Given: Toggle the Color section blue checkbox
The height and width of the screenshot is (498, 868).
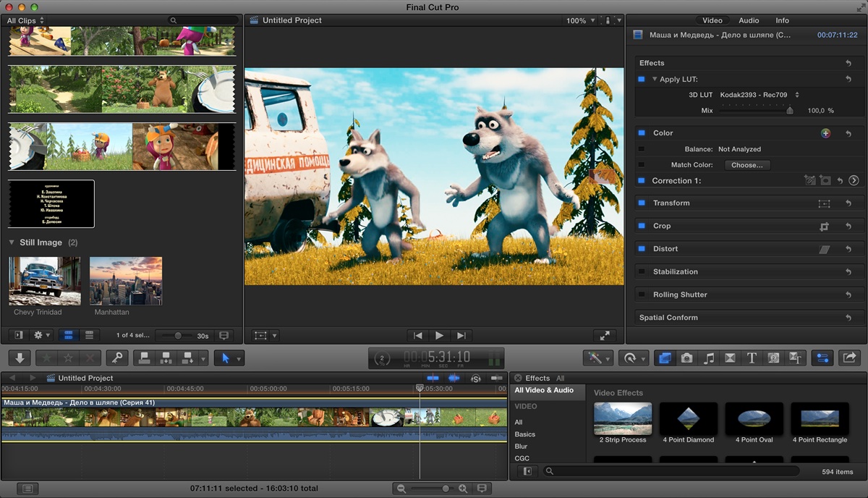Looking at the screenshot, I should [641, 133].
